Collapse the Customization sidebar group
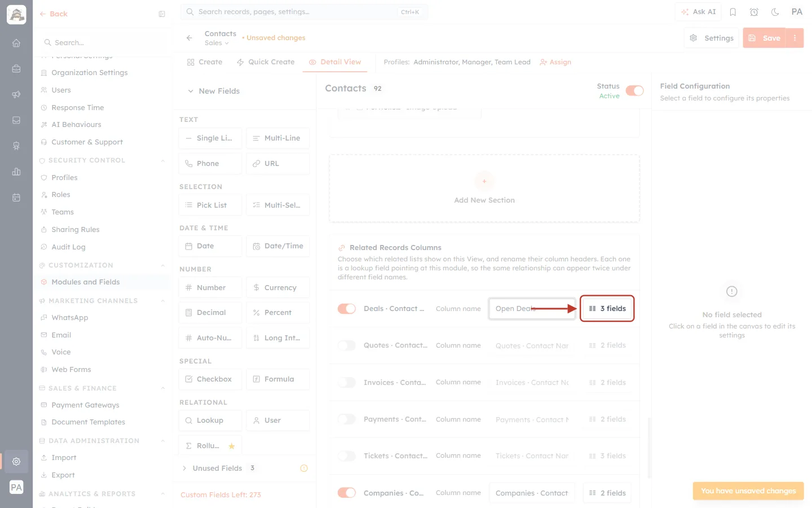812x508 pixels. [163, 265]
